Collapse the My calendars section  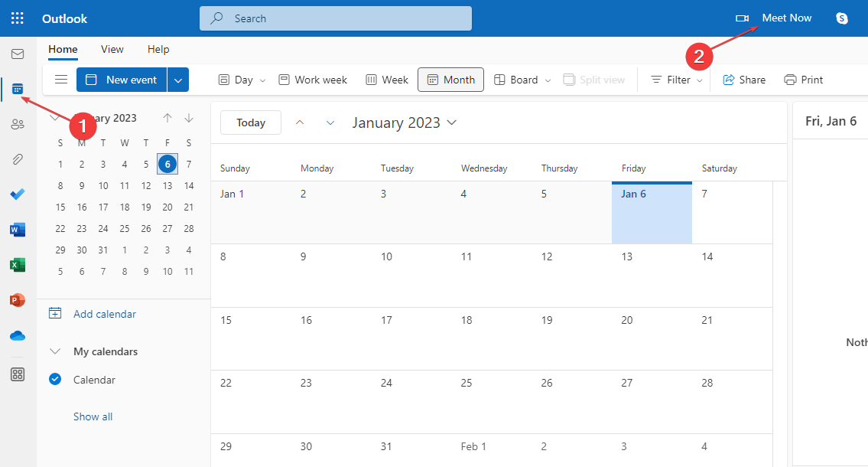(x=55, y=351)
